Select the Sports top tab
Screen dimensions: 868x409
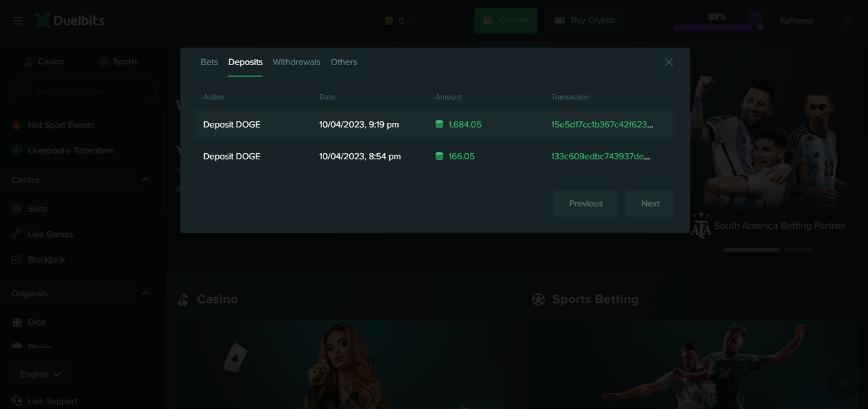tap(119, 62)
